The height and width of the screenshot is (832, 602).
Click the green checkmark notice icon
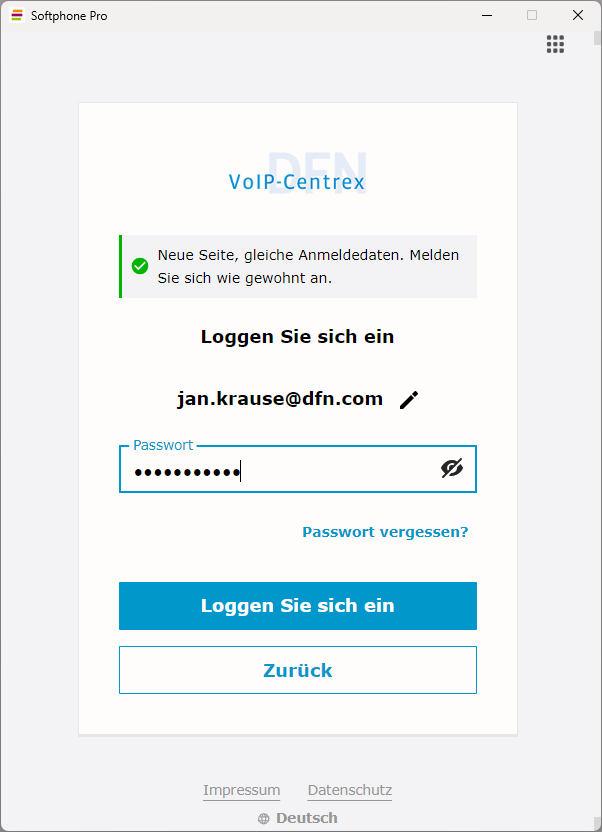point(140,266)
